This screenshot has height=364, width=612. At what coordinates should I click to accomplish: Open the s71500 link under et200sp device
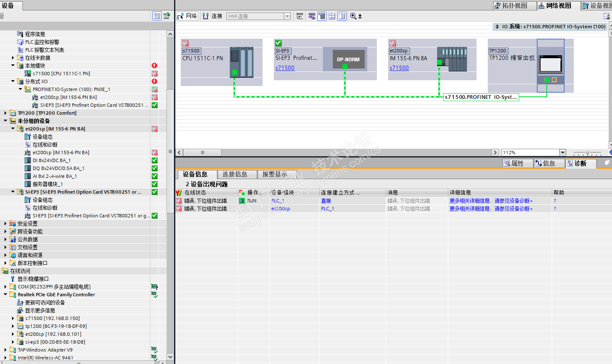coord(399,68)
